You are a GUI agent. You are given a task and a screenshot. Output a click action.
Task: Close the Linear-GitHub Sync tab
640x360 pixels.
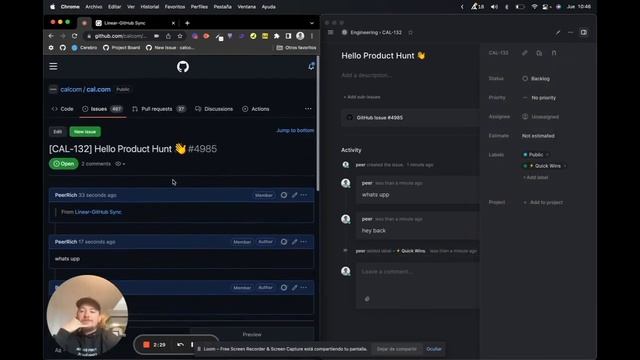[173, 23]
